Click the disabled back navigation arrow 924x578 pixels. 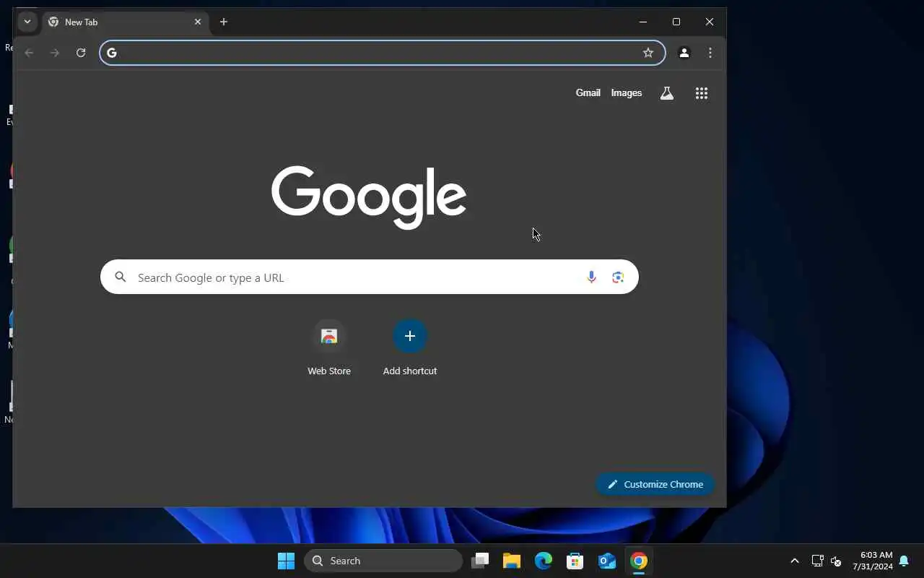coord(29,53)
